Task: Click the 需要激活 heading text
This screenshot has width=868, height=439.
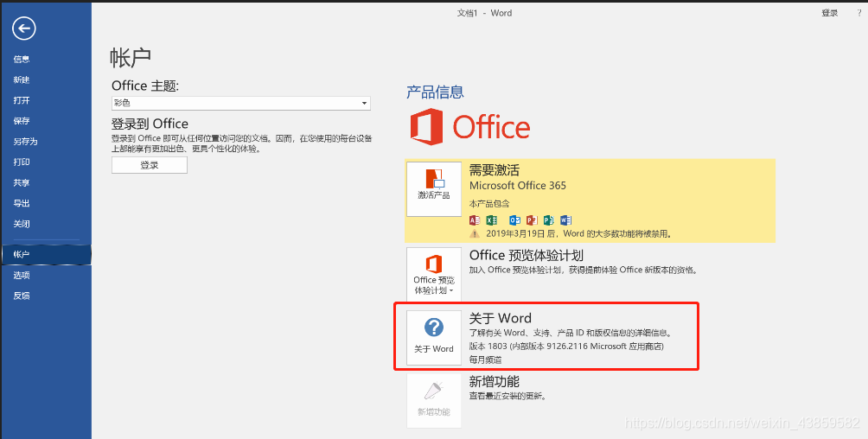Action: pos(495,170)
